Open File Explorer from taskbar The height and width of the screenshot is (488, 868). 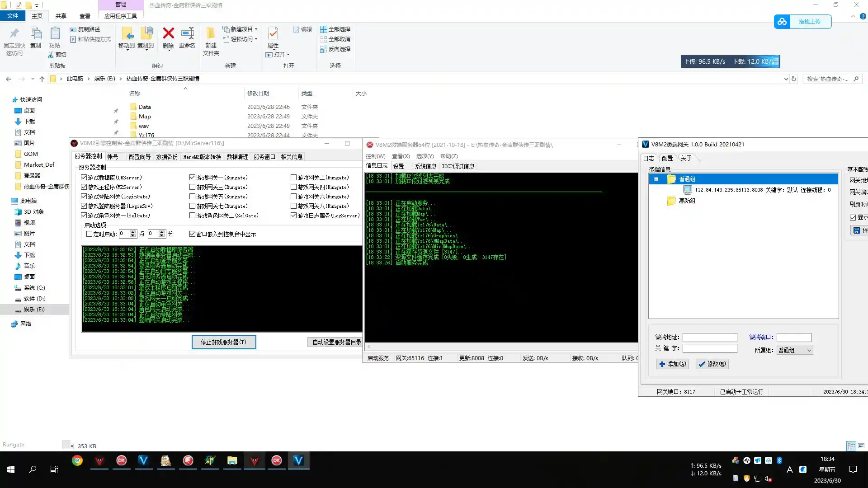(x=232, y=460)
